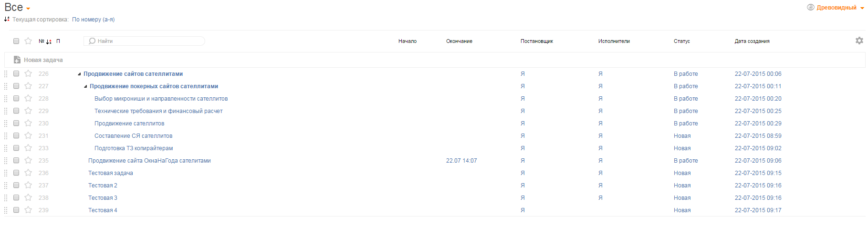Toggle the select-all checkbox in header
Image resolution: width=868 pixels, height=248 pixels.
click(16, 41)
